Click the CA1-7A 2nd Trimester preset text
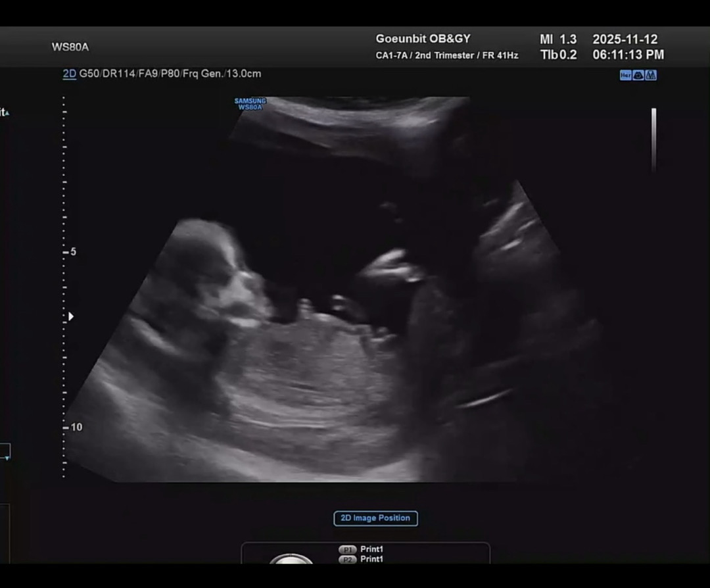The width and height of the screenshot is (710, 588). pyautogui.click(x=446, y=55)
